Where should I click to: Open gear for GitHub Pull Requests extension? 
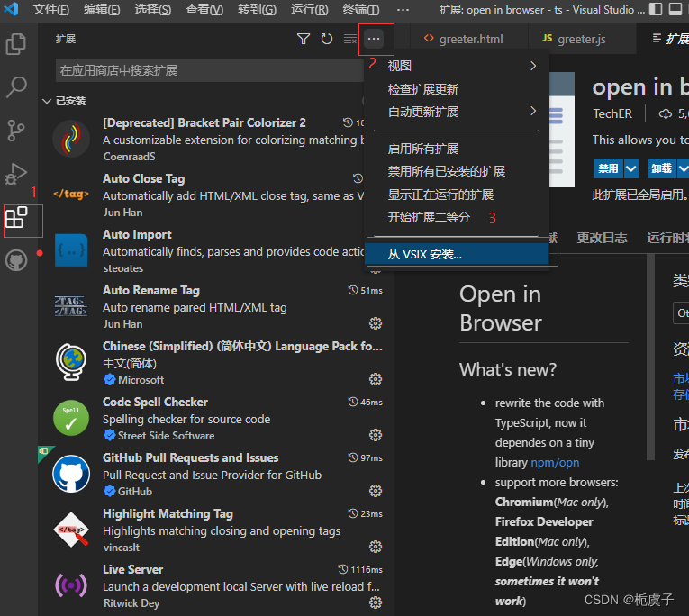(x=376, y=491)
